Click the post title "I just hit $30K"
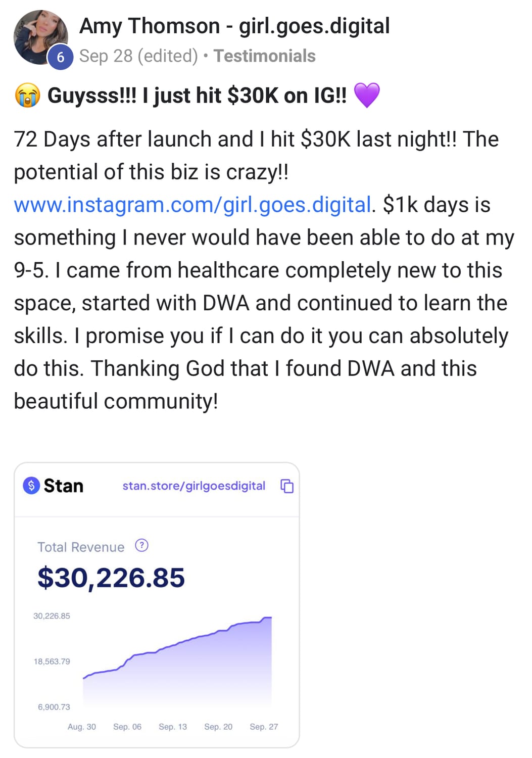Screen dimensions: 532x758 pyautogui.click(x=197, y=95)
